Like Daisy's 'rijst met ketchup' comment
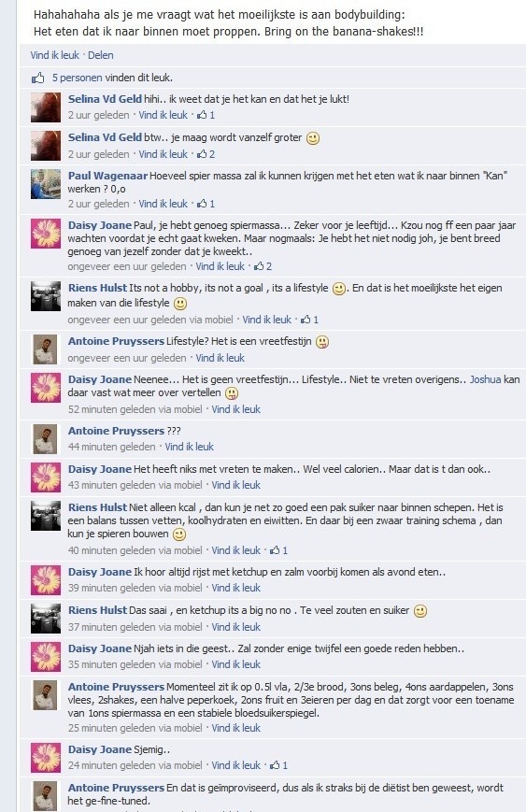The height and width of the screenshot is (812, 526). (x=236, y=588)
